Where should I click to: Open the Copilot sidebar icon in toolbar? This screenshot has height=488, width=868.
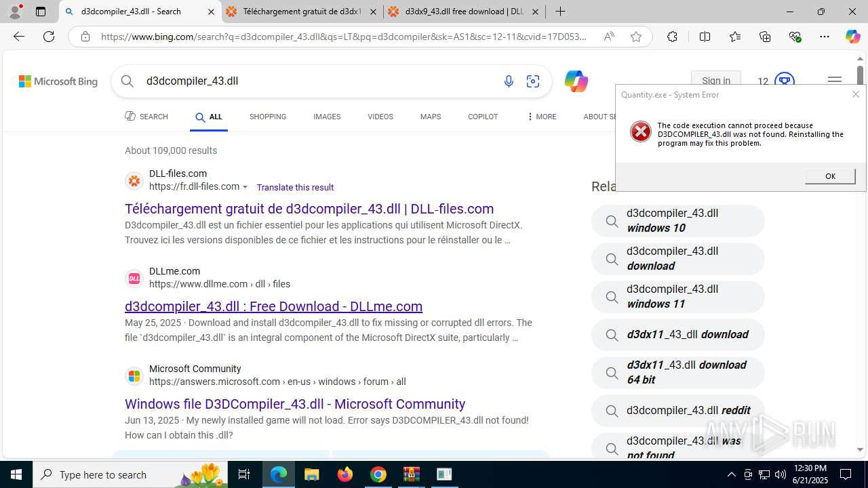[852, 37]
